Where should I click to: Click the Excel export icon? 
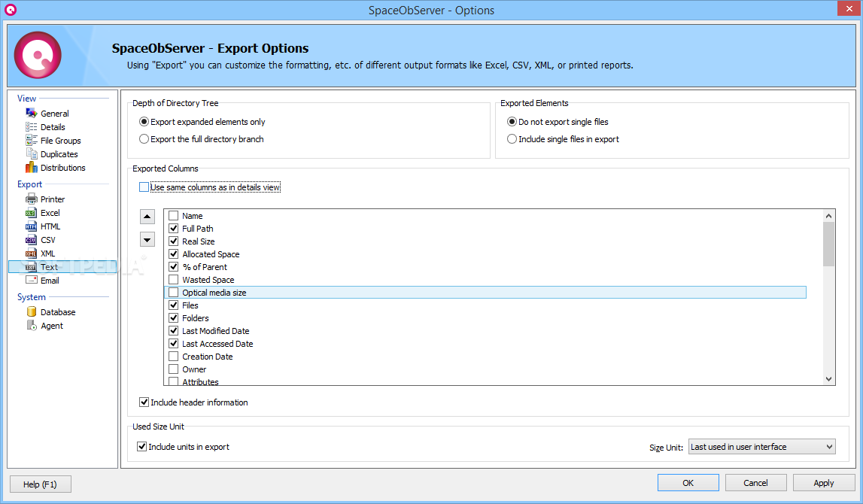click(32, 213)
